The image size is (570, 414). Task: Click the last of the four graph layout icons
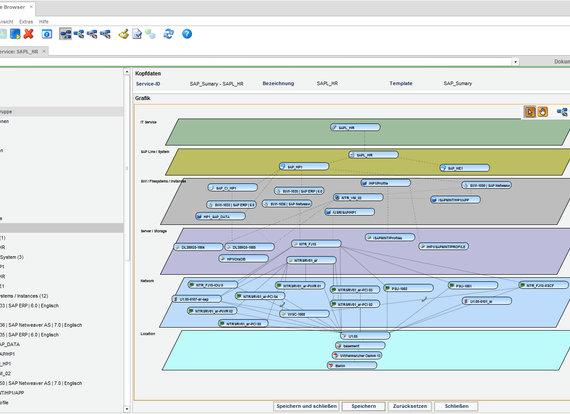(105, 34)
